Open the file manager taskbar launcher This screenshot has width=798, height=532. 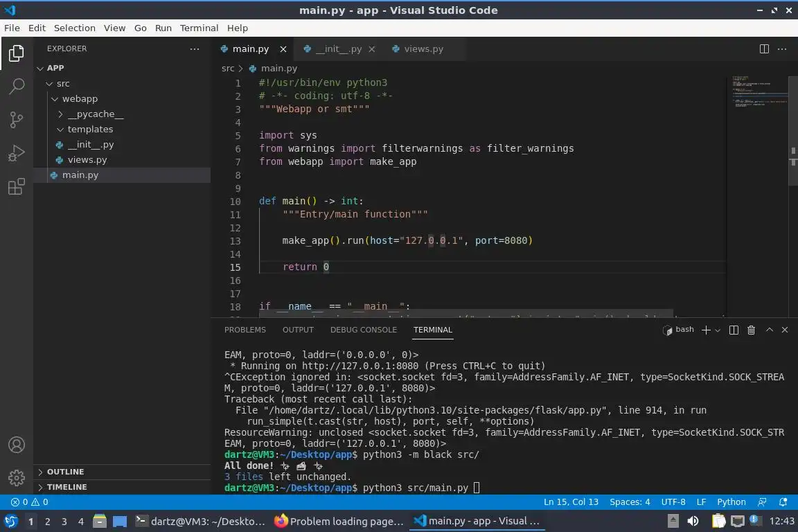pos(100,522)
